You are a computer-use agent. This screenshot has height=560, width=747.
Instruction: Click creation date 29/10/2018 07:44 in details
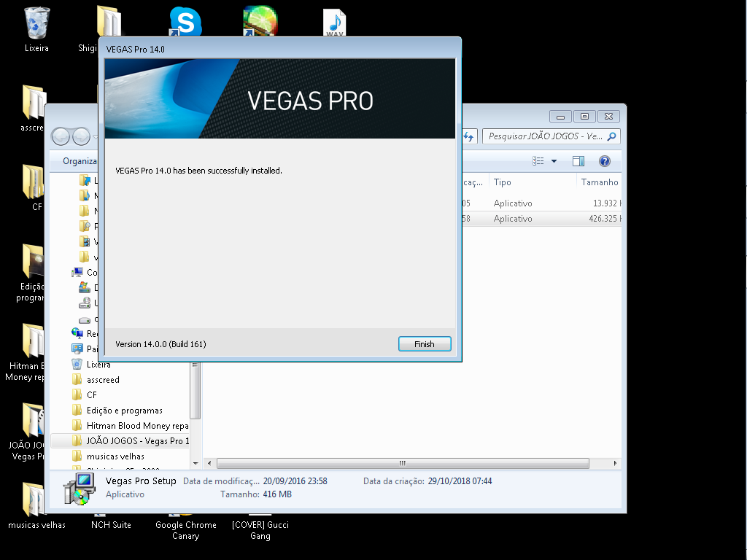pos(460,481)
